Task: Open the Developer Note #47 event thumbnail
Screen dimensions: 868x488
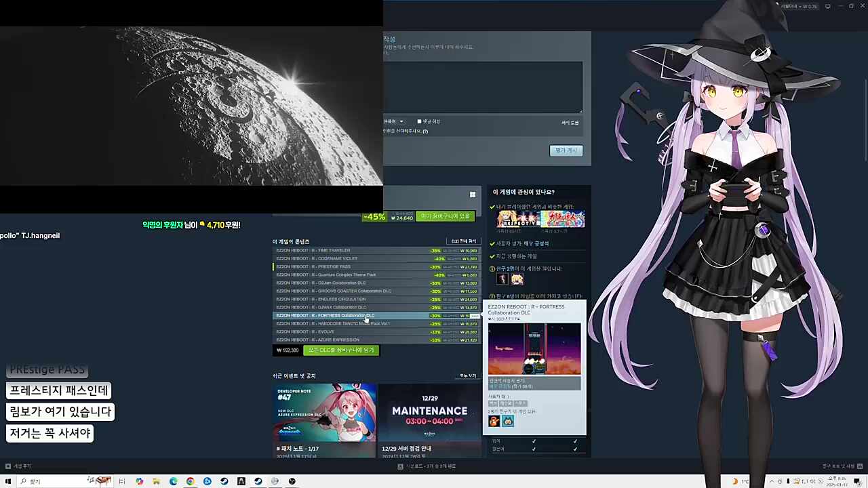Action: coord(324,412)
